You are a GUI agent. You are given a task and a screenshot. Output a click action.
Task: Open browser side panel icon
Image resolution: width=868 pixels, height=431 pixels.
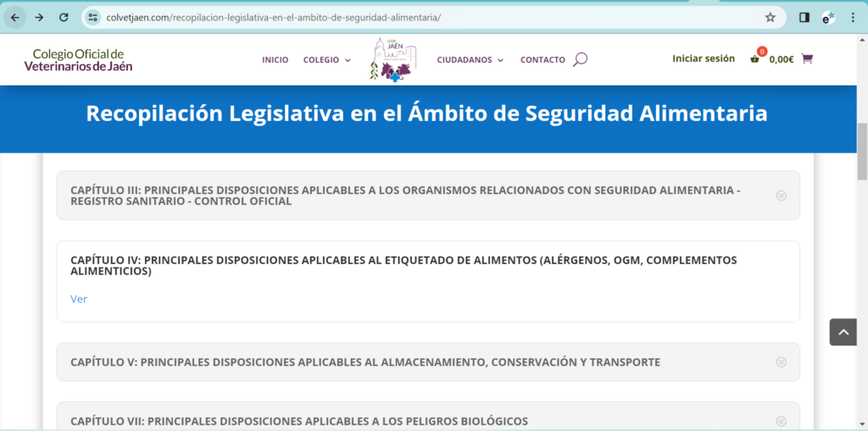pyautogui.click(x=804, y=17)
